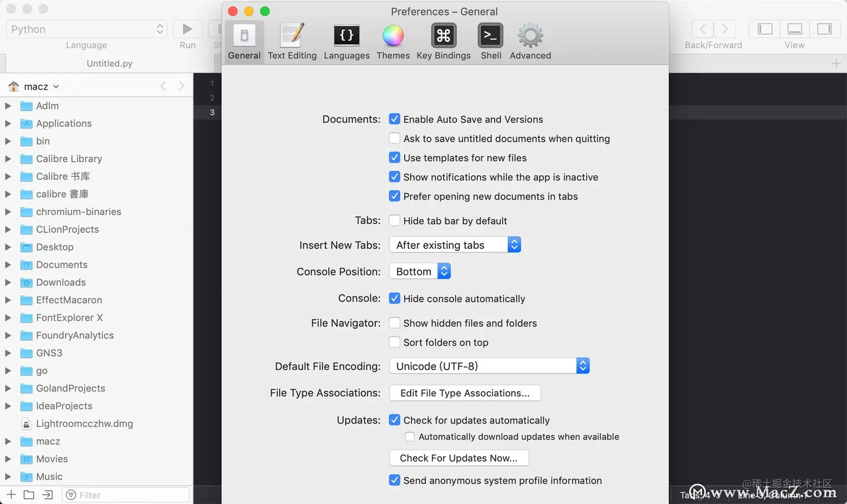Open the Key Bindings preferences pane
The image size is (847, 504).
[444, 41]
